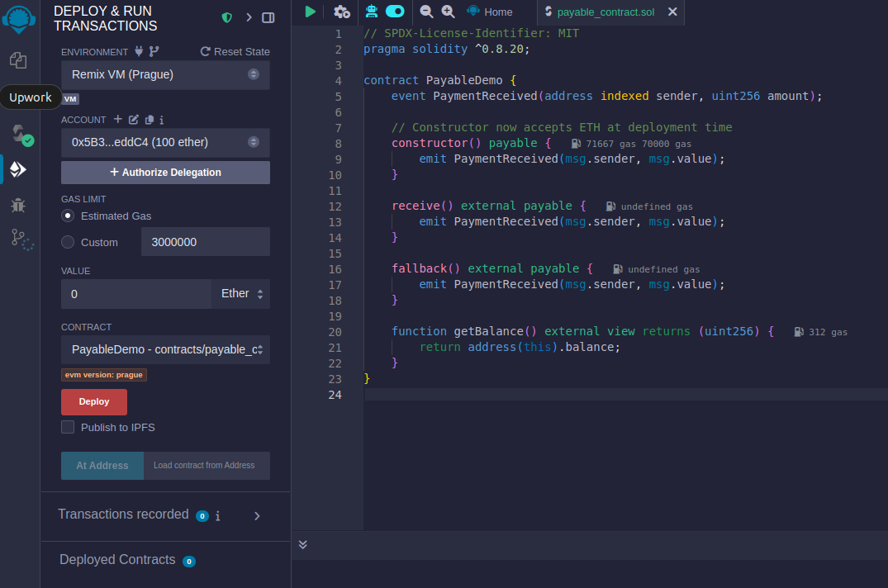Open the script configuration gears icon
Viewport: 888px width, 588px height.
click(342, 12)
